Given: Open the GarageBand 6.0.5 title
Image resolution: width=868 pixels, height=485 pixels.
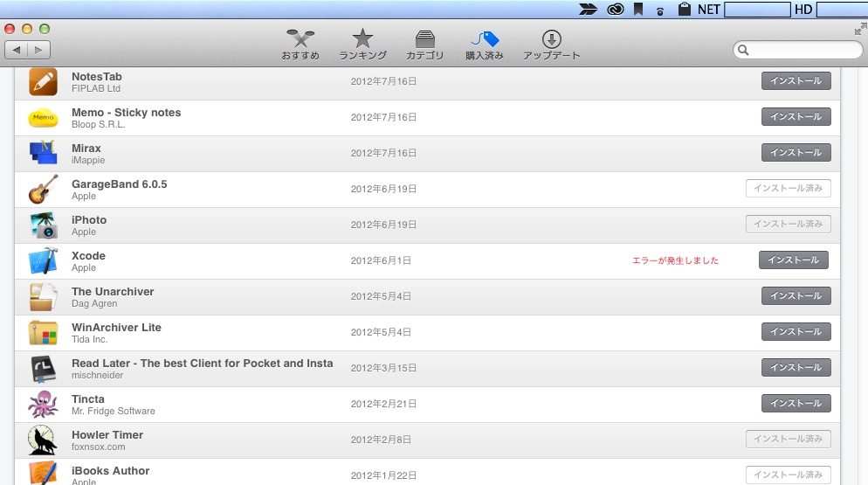Looking at the screenshot, I should click(119, 184).
